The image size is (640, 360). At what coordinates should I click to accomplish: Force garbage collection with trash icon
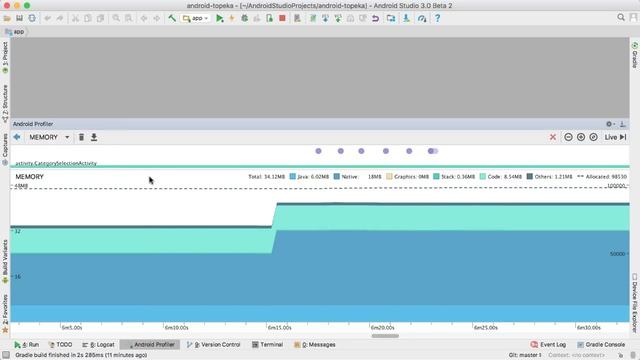tap(81, 137)
